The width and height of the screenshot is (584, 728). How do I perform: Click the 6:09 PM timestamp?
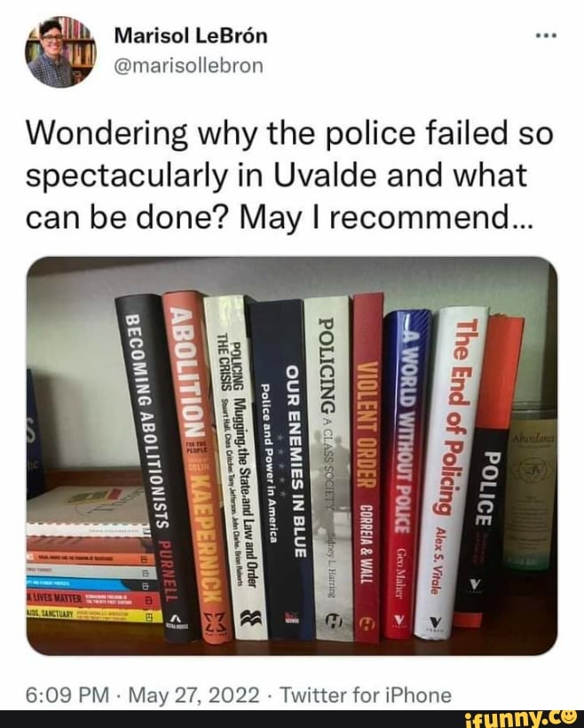[x=67, y=695]
